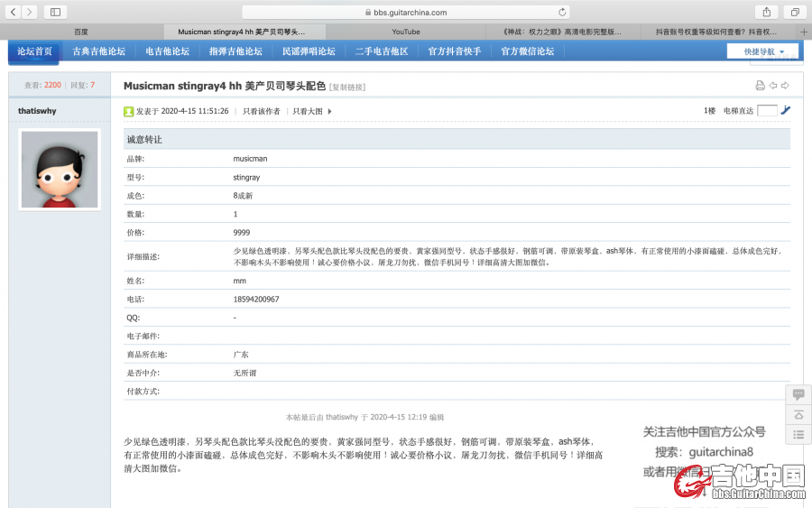Open 论坛首页 in the nav bar

(34, 51)
